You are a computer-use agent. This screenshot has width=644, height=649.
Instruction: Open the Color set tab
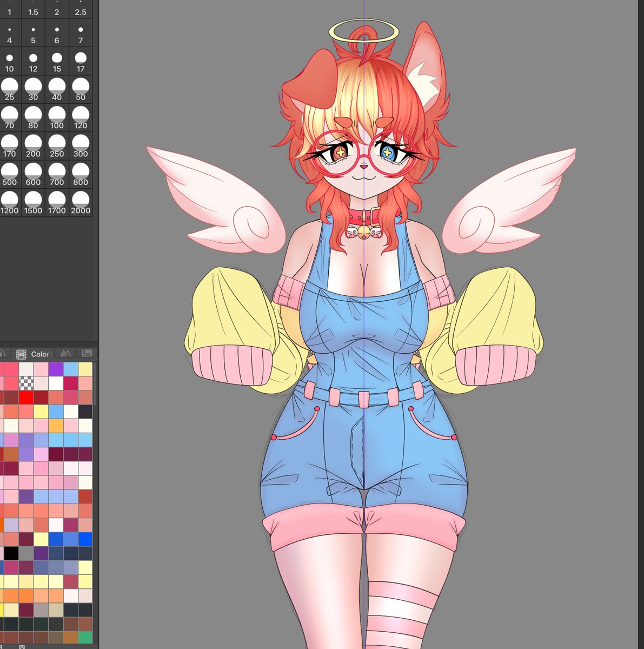point(33,354)
